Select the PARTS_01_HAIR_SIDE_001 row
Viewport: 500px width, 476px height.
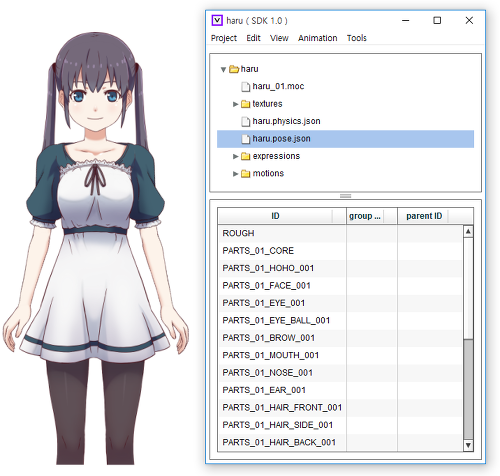[x=340, y=425]
